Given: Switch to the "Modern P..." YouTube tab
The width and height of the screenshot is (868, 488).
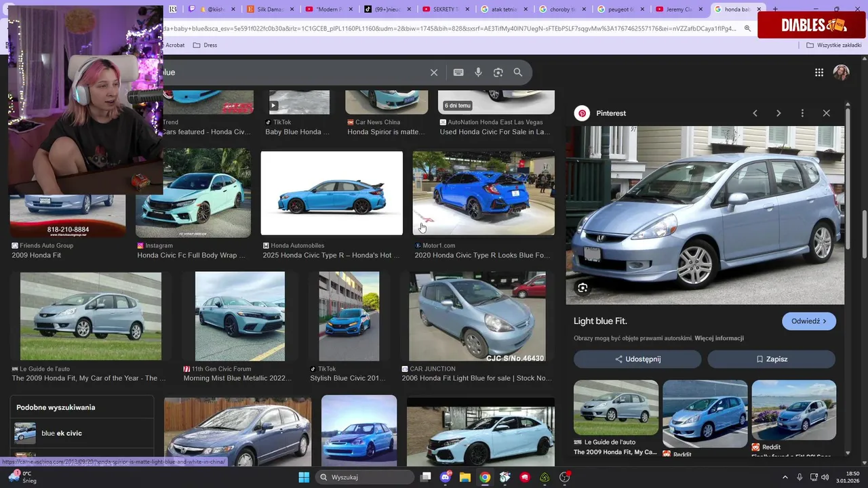Looking at the screenshot, I should click(328, 9).
